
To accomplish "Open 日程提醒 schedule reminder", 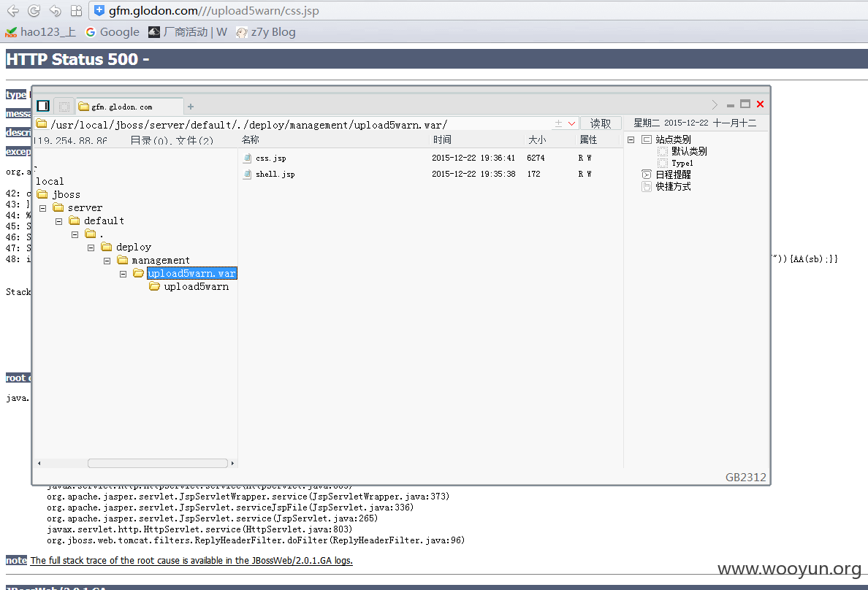I will tap(673, 175).
